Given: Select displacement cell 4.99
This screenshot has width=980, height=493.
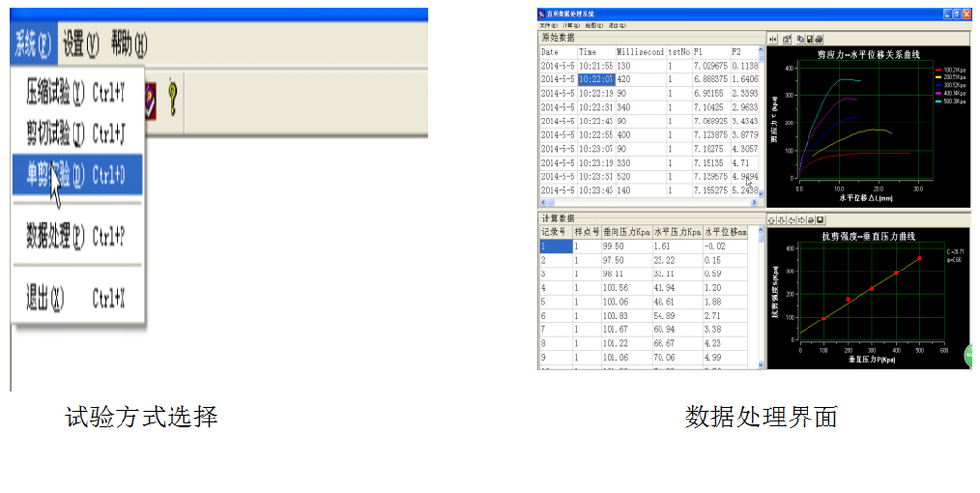Looking at the screenshot, I should (x=725, y=358).
